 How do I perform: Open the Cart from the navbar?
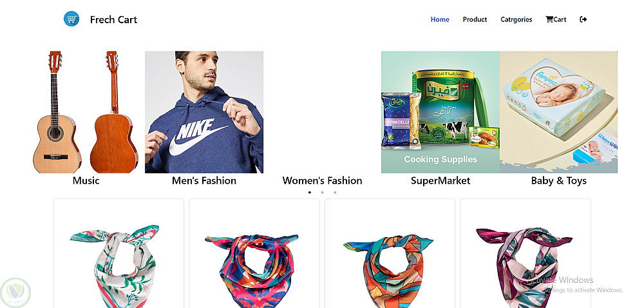pos(556,19)
